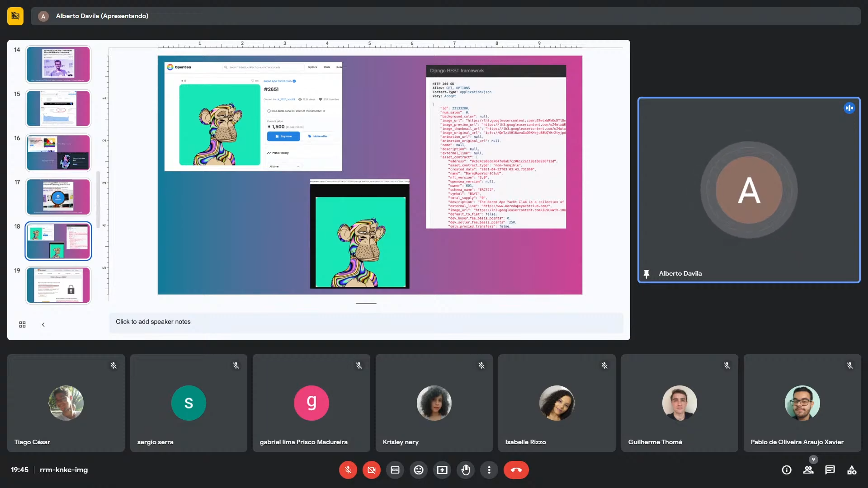Select slide 18 thumbnail
Image resolution: width=868 pixels, height=488 pixels.
pos(58,241)
